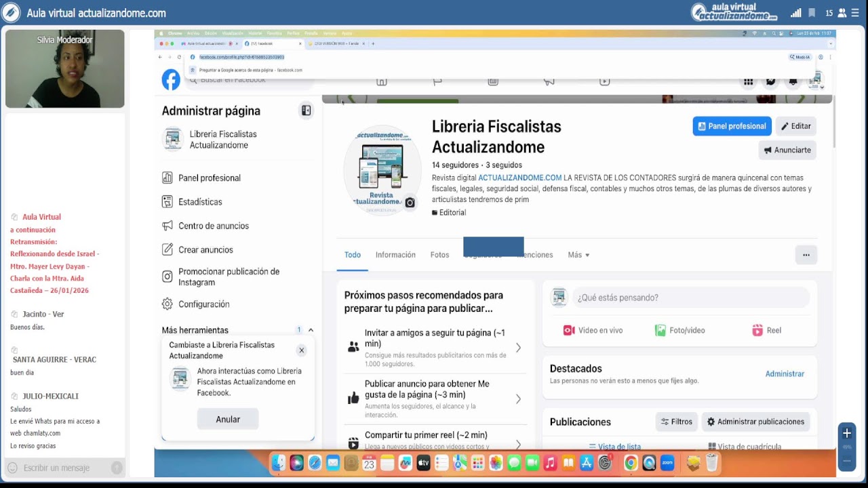This screenshot has height=488, width=868.
Task: Open Messenger from the Facebook header
Action: [x=771, y=81]
